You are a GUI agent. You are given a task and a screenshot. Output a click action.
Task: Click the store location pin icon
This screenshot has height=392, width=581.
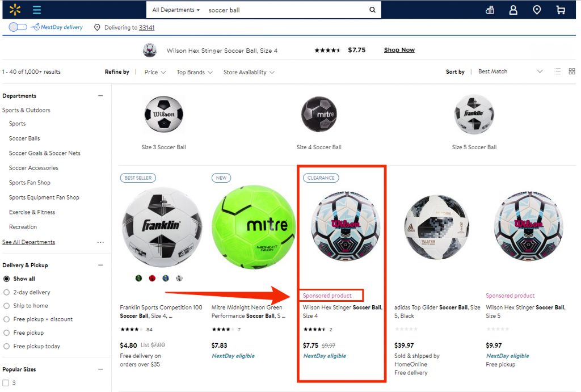[537, 10]
